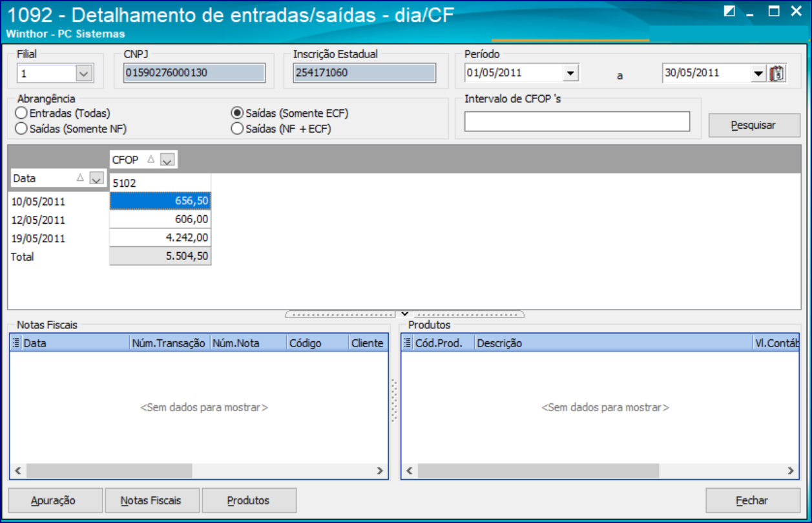Click the Produtos horizontal scrollbar thumb
812x523 pixels.
pyautogui.click(x=538, y=471)
